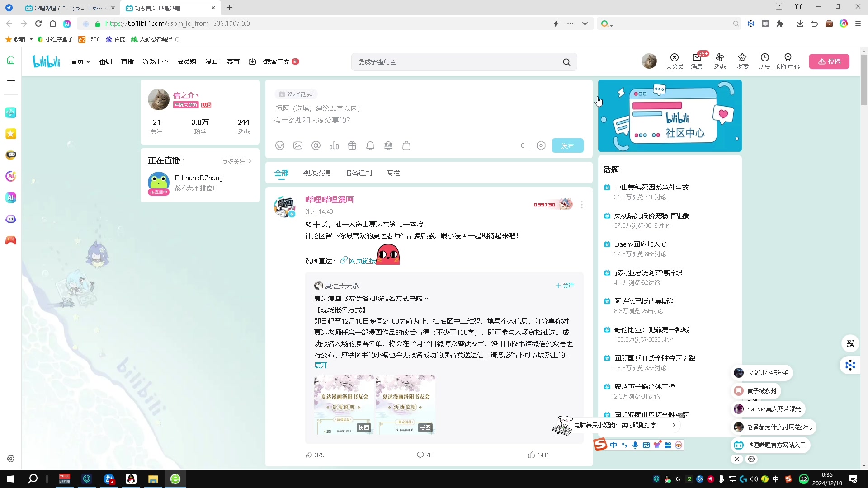This screenshot has height=488, width=868.
Task: Open the 动态 feed icon in header
Action: 720,61
